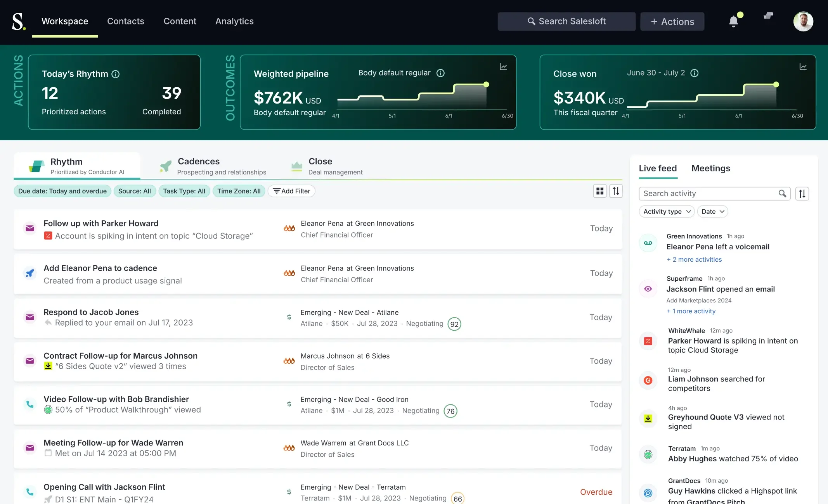Screen dimensions: 828x504
Task: Open the Follow up with Parker Howard task
Action: tap(318, 229)
